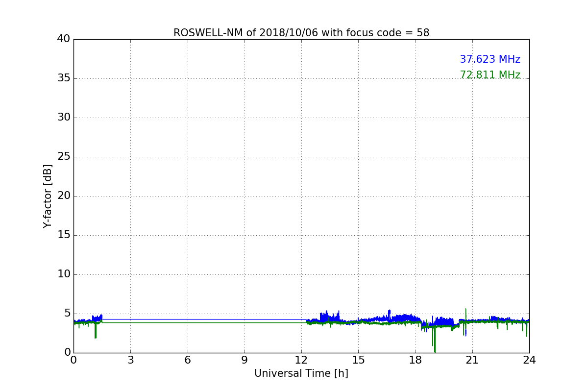
Task: Click the plot title mentioning ROSWELL-NM
Action: click(301, 33)
